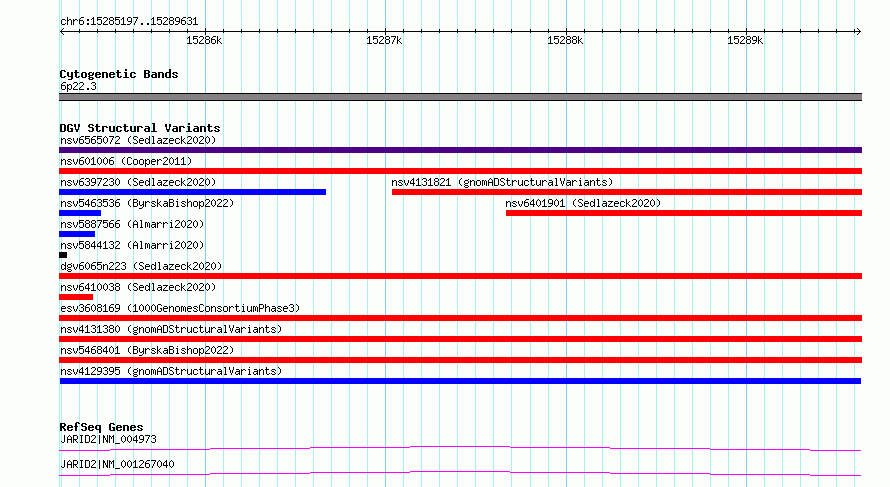Click the 15289k ruler tick label
Screen dimensions: 890x487
click(x=745, y=40)
